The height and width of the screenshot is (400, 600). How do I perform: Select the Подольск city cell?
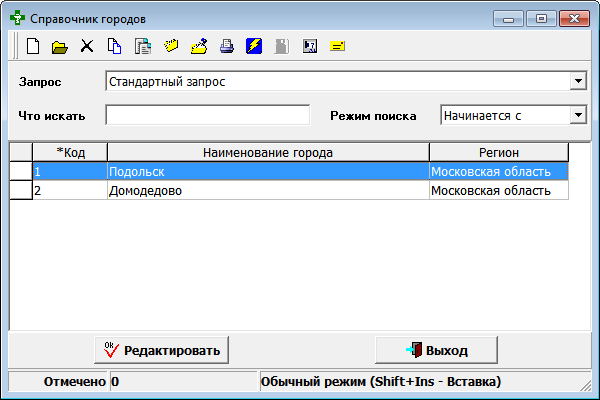268,171
